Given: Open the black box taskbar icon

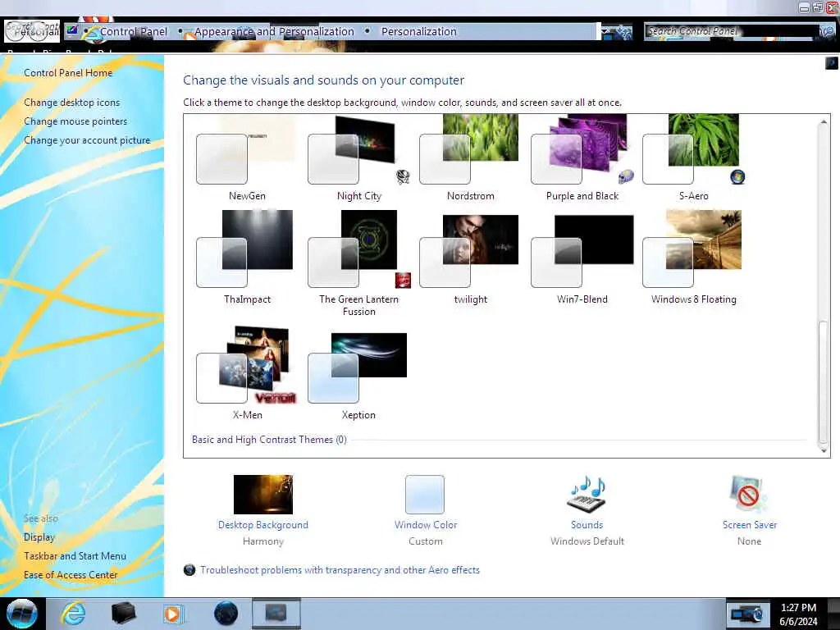Looking at the screenshot, I should click(123, 614).
